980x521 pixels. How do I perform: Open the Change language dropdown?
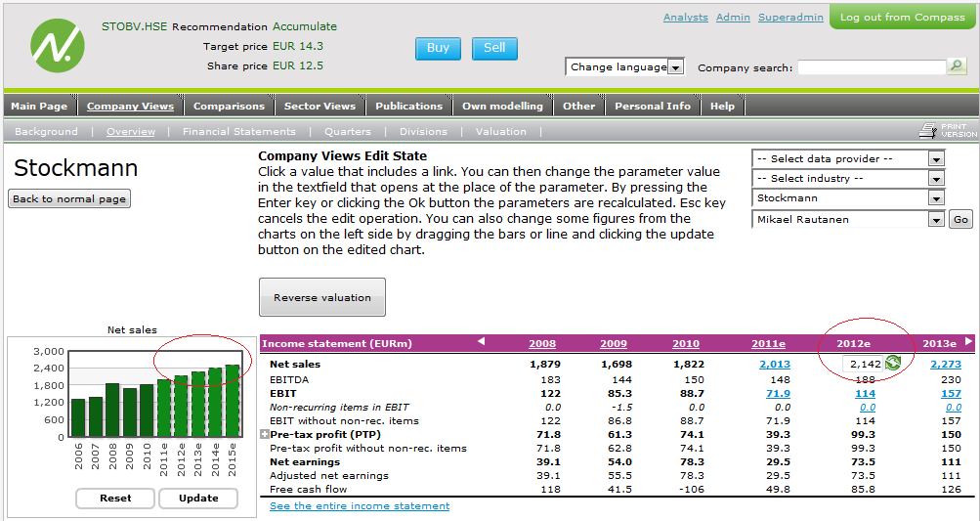[x=625, y=66]
